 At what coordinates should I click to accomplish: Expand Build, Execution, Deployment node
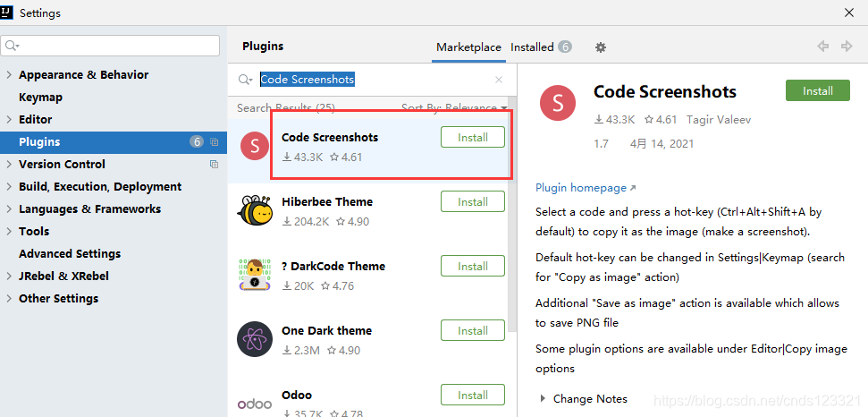click(9, 187)
